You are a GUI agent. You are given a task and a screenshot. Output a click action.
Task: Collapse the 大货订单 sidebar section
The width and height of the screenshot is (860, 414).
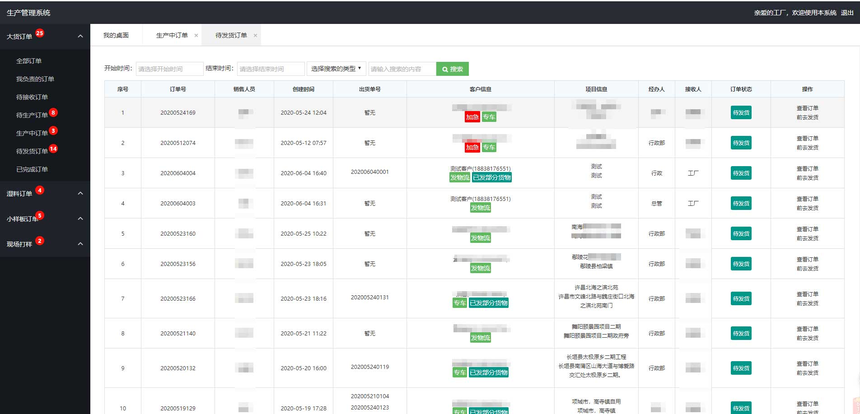click(x=80, y=36)
